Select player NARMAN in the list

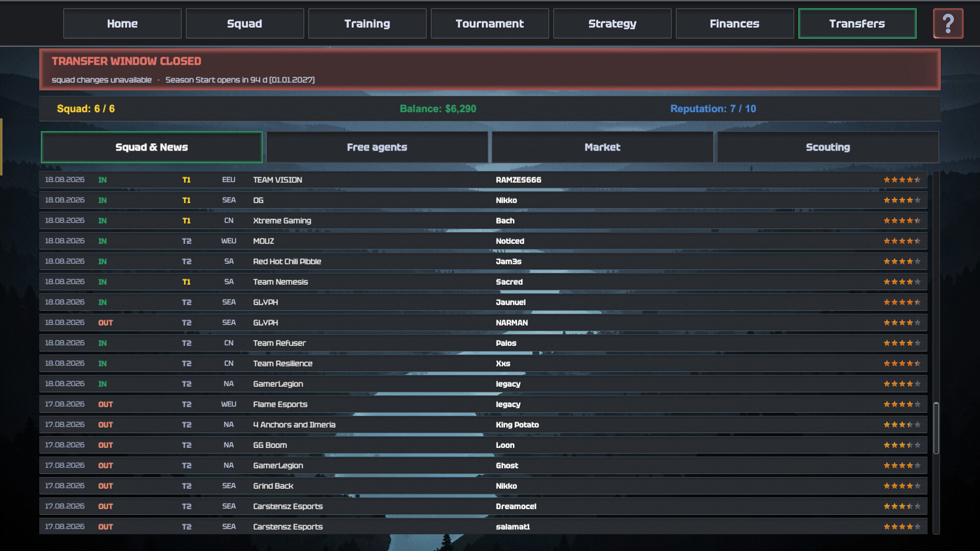(x=512, y=322)
